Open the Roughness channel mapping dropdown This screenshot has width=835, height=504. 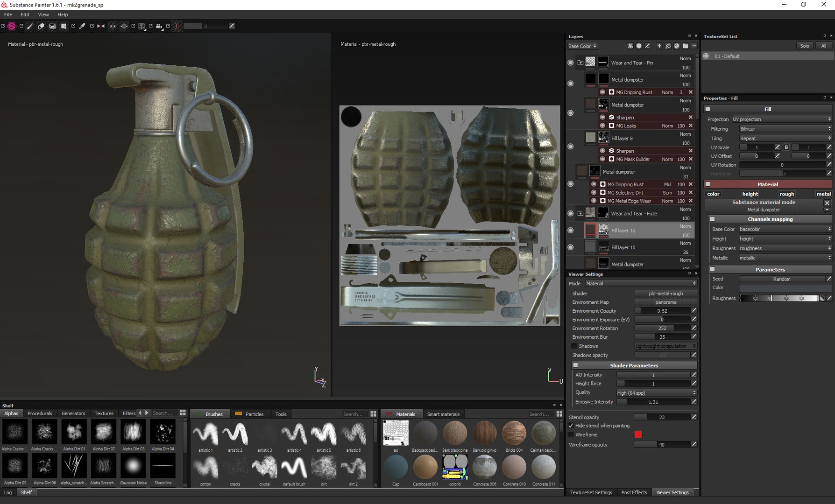(x=785, y=248)
